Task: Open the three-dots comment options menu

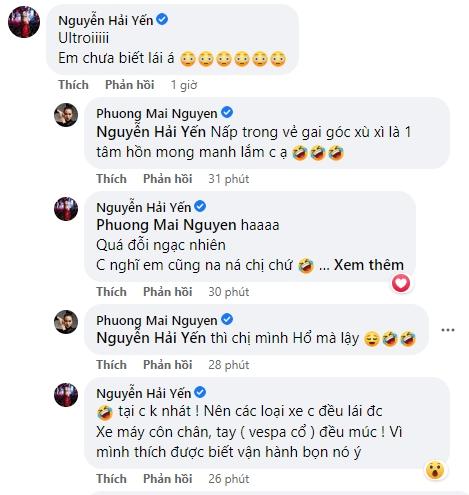Action: coord(448,330)
